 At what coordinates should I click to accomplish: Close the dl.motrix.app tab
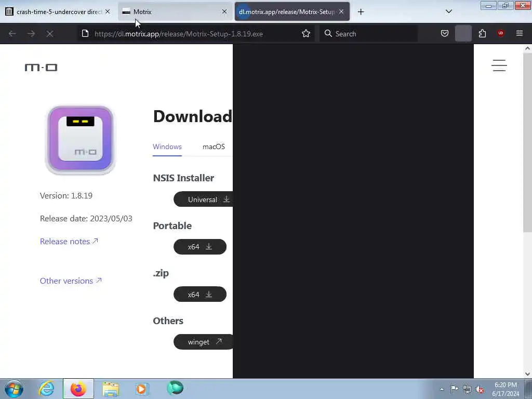pos(341,11)
